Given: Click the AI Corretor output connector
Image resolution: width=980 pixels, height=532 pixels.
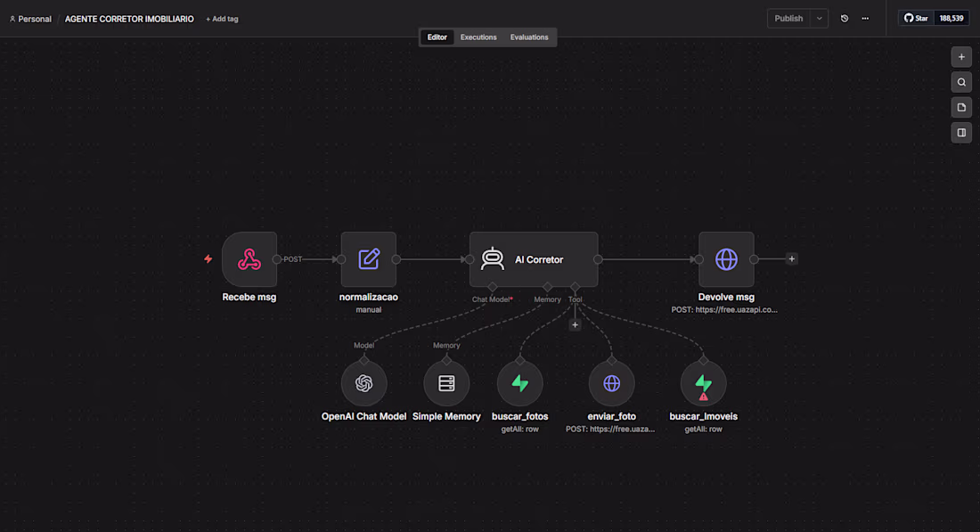Looking at the screenshot, I should click(x=598, y=259).
